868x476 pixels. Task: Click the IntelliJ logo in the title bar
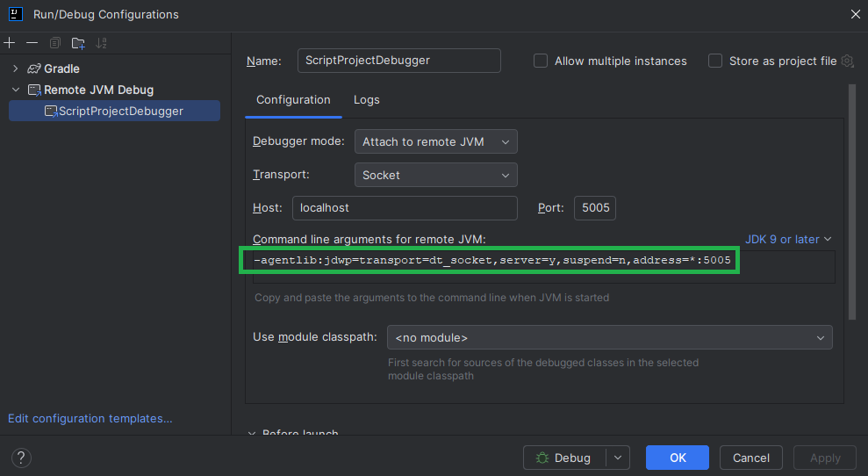pyautogui.click(x=16, y=14)
